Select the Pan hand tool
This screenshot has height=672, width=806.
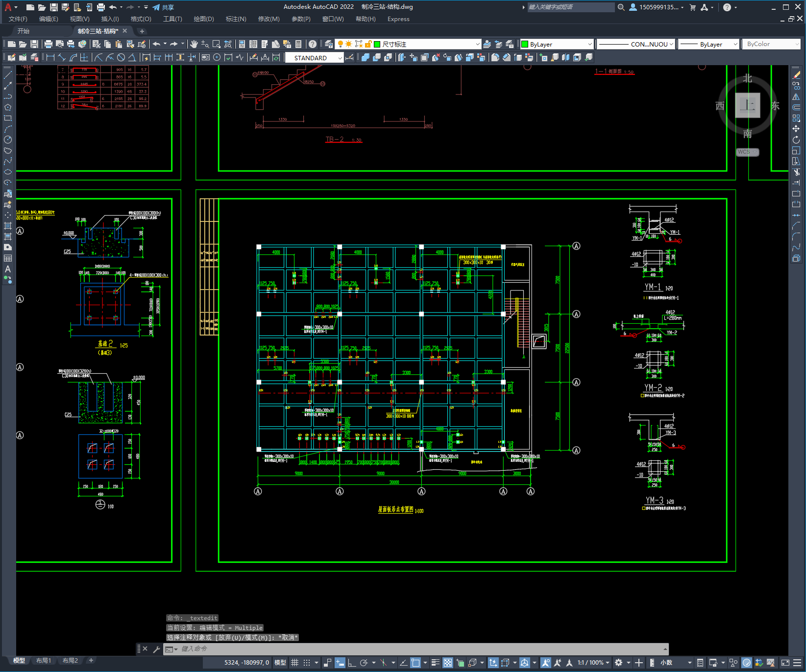pos(194,44)
